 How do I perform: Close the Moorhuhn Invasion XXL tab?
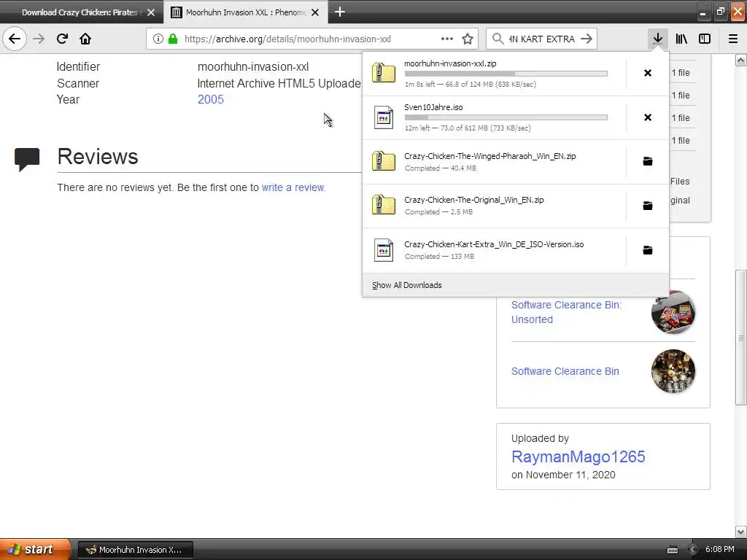point(315,12)
